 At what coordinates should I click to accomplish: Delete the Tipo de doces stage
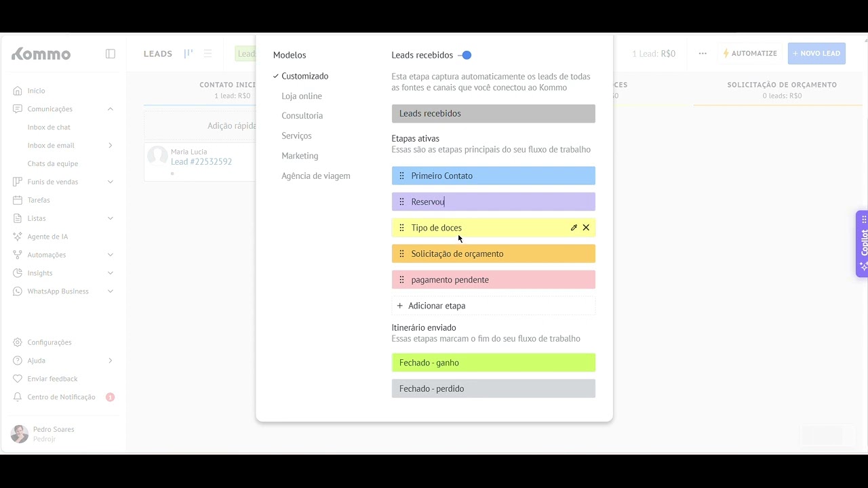tap(586, 228)
